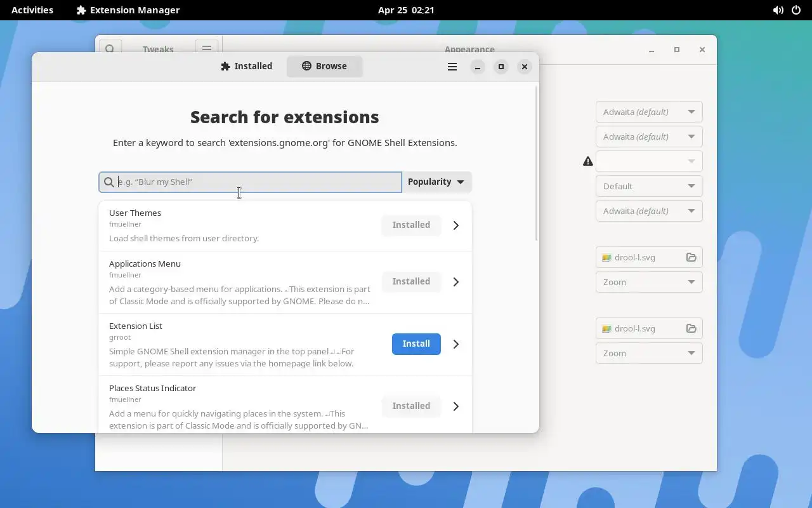Open the Extension Manager hamburger menu
812x508 pixels.
point(452,67)
